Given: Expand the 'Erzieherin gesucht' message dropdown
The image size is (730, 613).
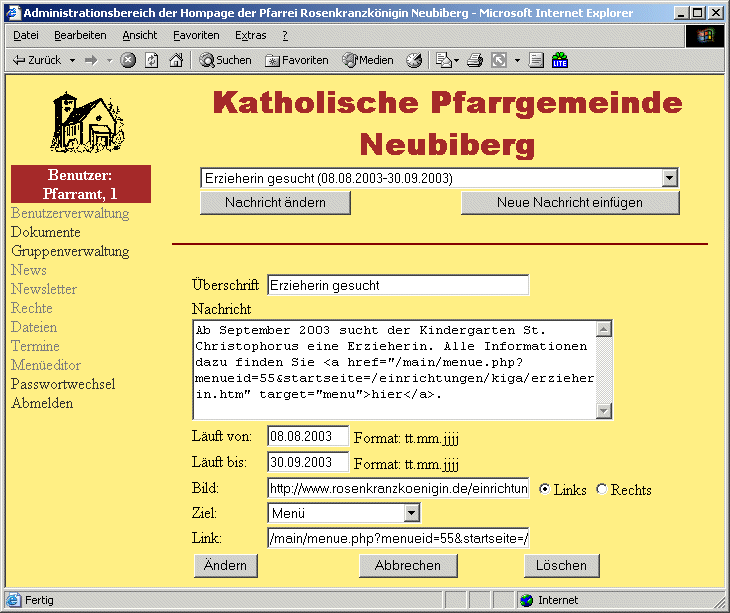Looking at the screenshot, I should click(669, 178).
